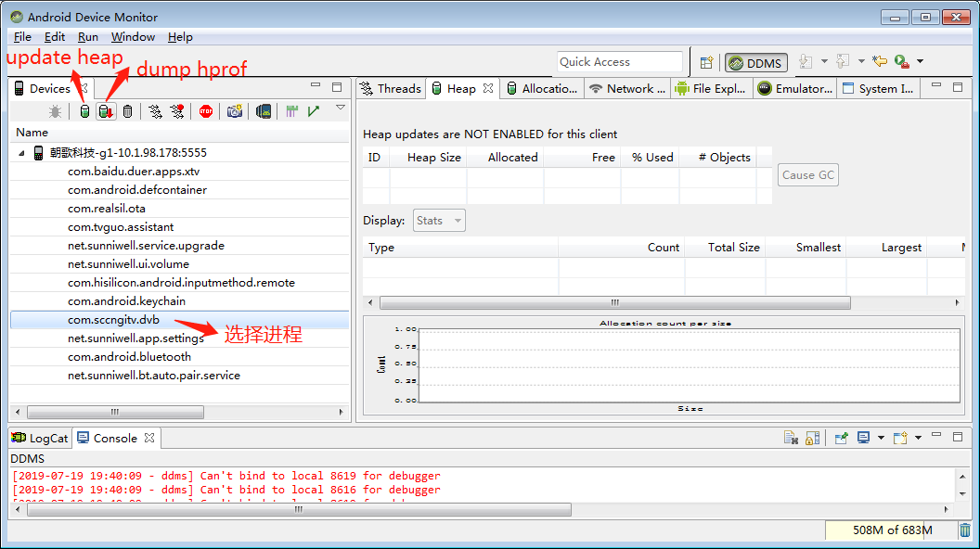Open the previous annotation dropdown arrow
Screen dimensions: 980x549
point(861,61)
